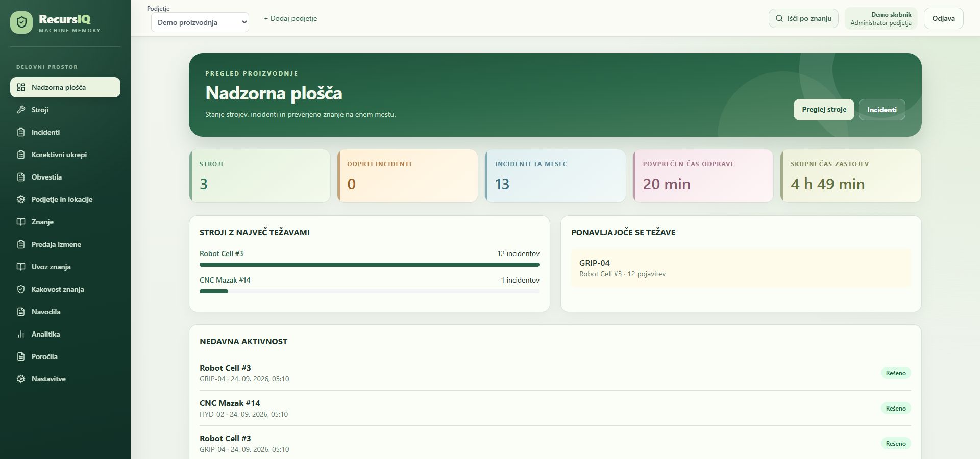Viewport: 980px width, 459px height.
Task: Open Nastavitve from the sidebar
Action: pyautogui.click(x=65, y=379)
